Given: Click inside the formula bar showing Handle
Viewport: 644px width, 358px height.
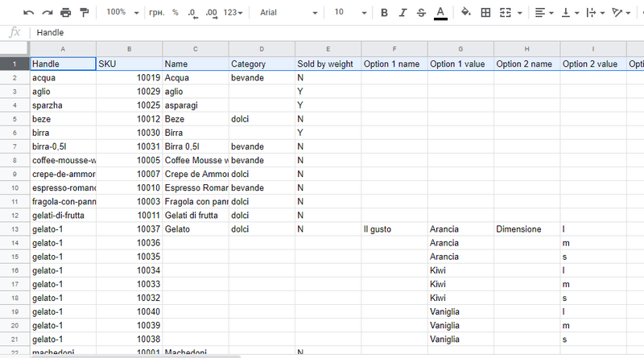Looking at the screenshot, I should click(336, 32).
